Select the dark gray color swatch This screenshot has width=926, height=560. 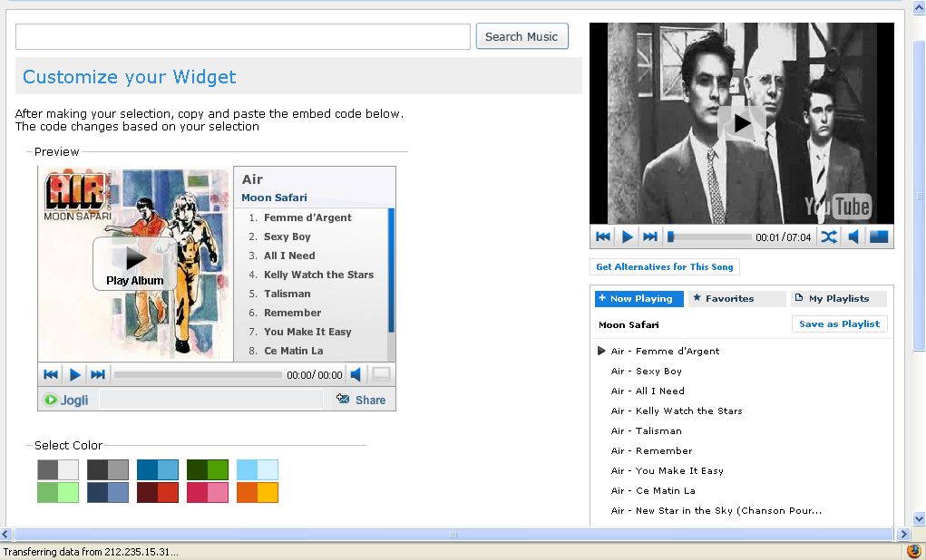point(108,469)
